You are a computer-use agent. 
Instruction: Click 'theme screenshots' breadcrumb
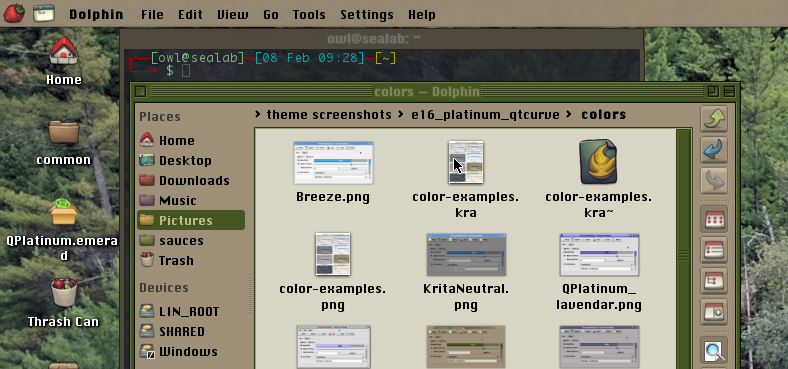click(x=329, y=115)
